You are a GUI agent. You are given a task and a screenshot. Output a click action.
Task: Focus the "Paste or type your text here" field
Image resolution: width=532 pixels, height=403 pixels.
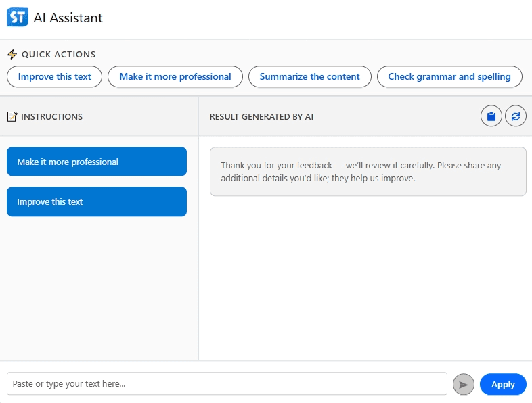(x=227, y=383)
